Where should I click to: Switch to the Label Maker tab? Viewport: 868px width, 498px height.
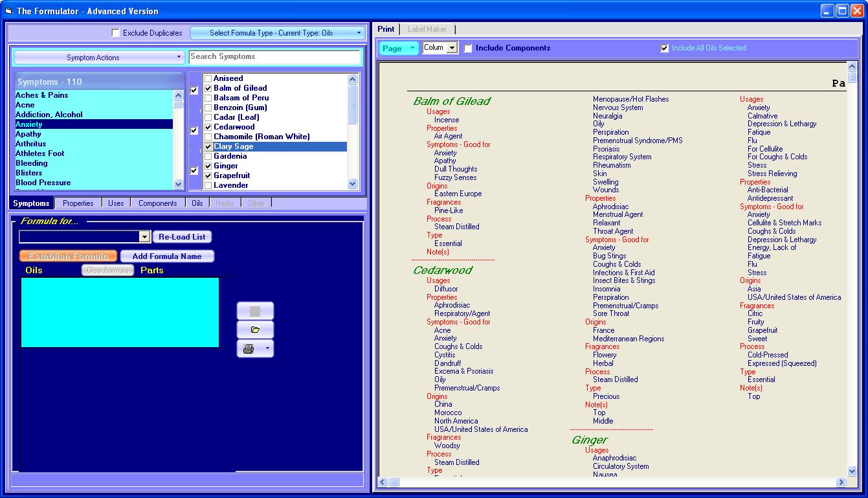coord(427,28)
